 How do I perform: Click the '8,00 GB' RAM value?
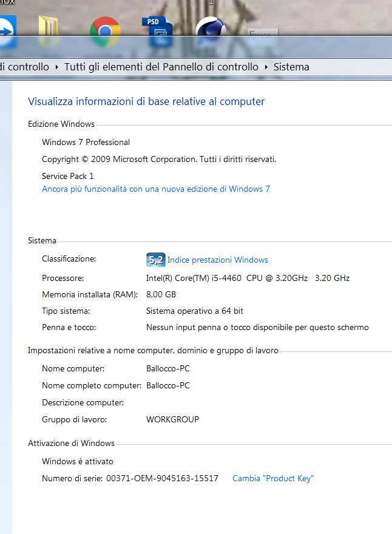[x=161, y=294]
